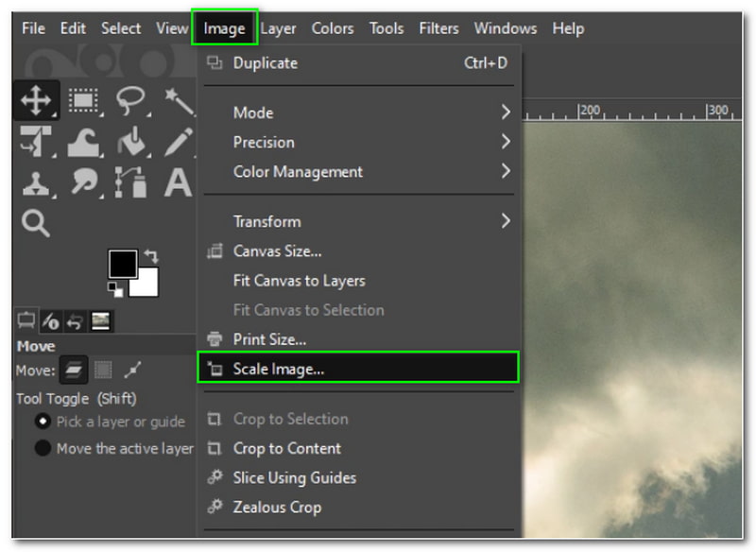The width and height of the screenshot is (756, 552).
Task: Activate the Bucket Fill tool
Action: point(129,143)
